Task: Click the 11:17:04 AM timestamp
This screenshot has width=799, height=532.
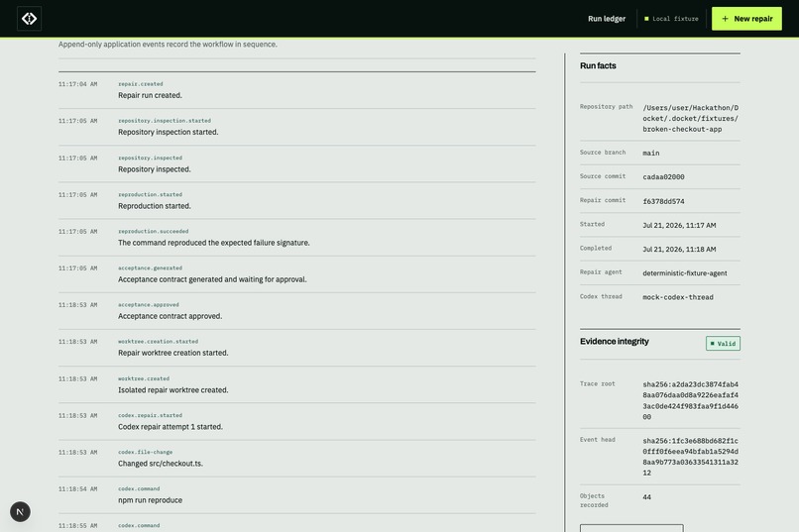Action: point(77,84)
